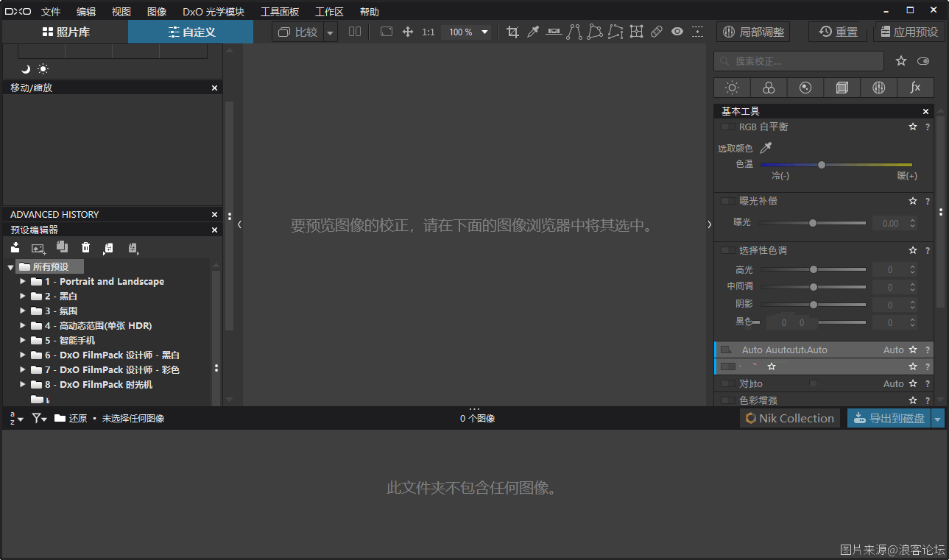
Task: Click the 应用预设 button
Action: click(x=909, y=32)
